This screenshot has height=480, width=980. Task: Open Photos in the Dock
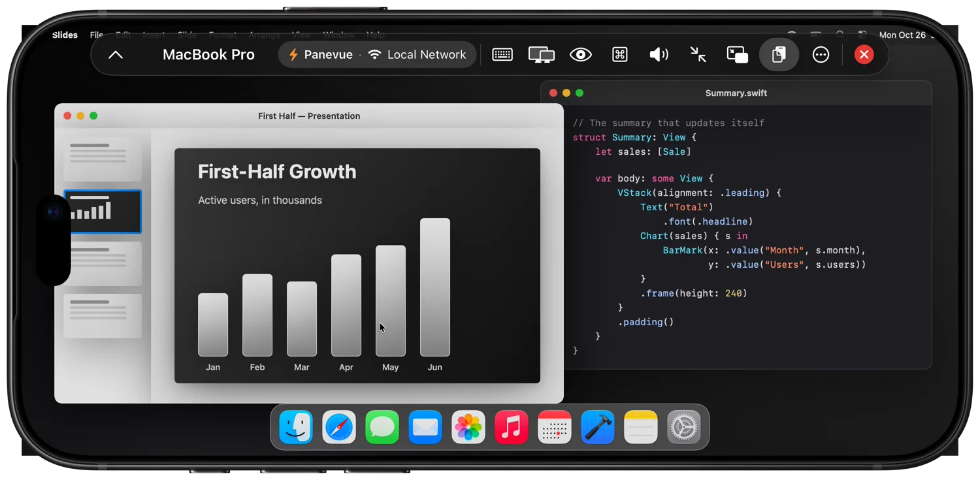coord(468,428)
